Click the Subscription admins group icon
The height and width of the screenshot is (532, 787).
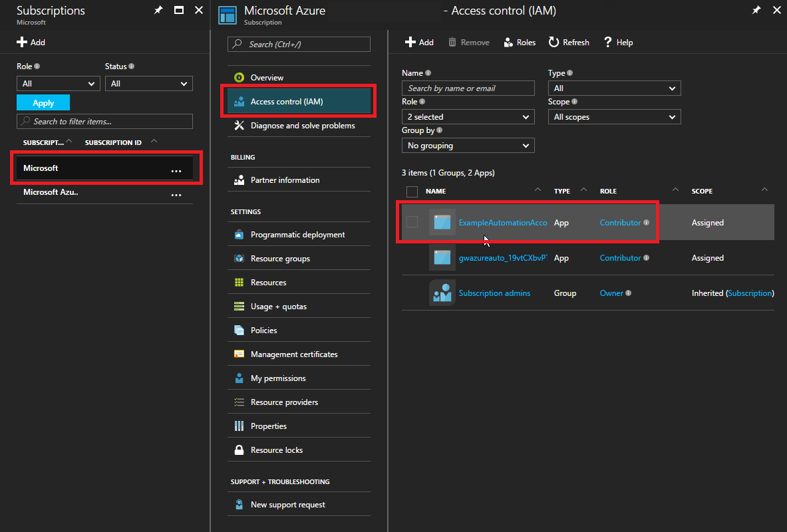point(442,293)
